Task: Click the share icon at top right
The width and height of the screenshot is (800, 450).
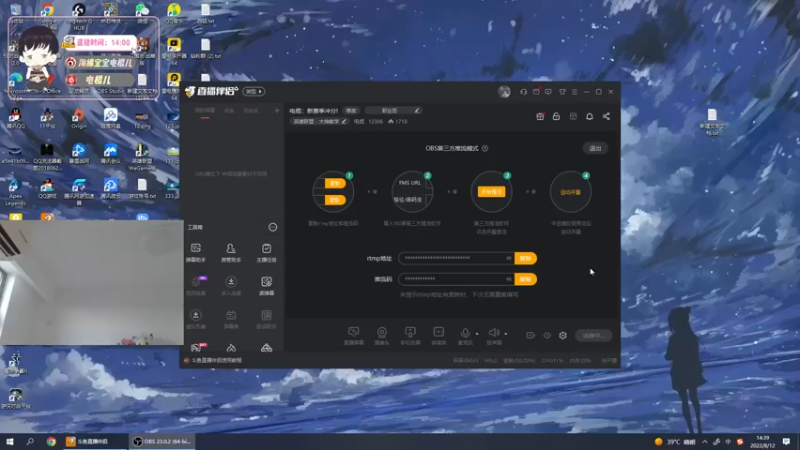Action: (606, 116)
